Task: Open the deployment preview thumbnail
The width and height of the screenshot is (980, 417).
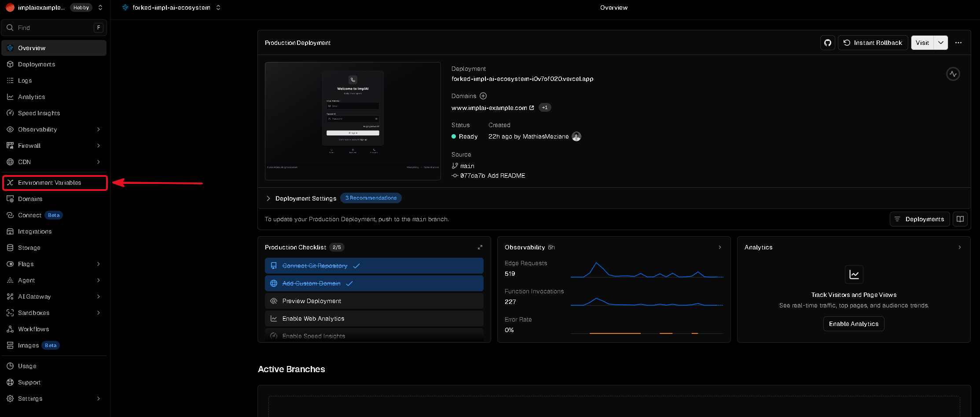Action: tap(353, 121)
